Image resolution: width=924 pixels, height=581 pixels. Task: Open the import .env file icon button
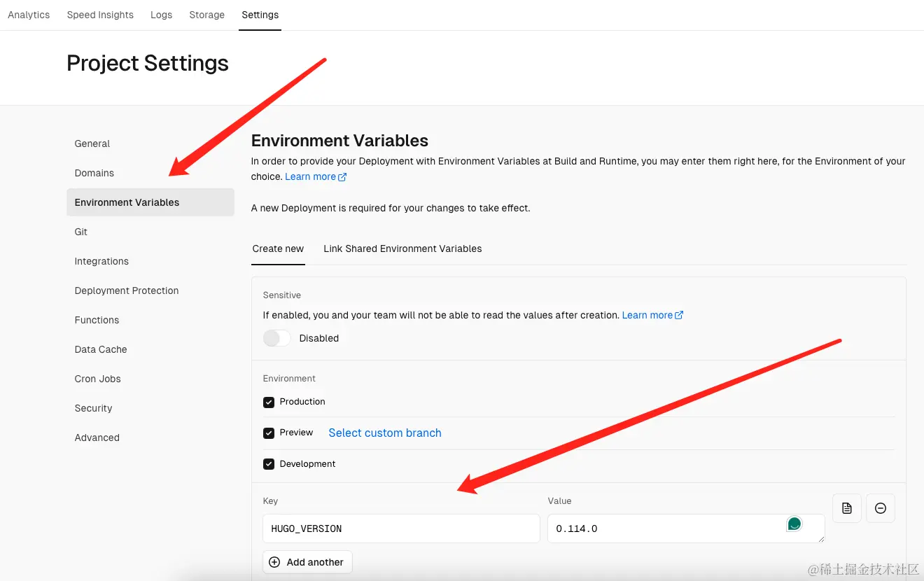click(847, 508)
